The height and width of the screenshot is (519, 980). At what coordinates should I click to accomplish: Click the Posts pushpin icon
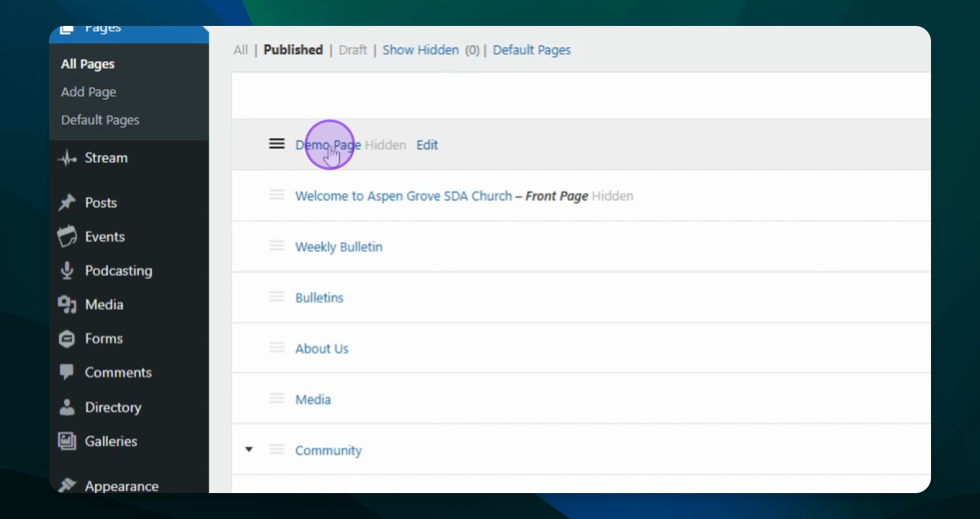[67, 203]
